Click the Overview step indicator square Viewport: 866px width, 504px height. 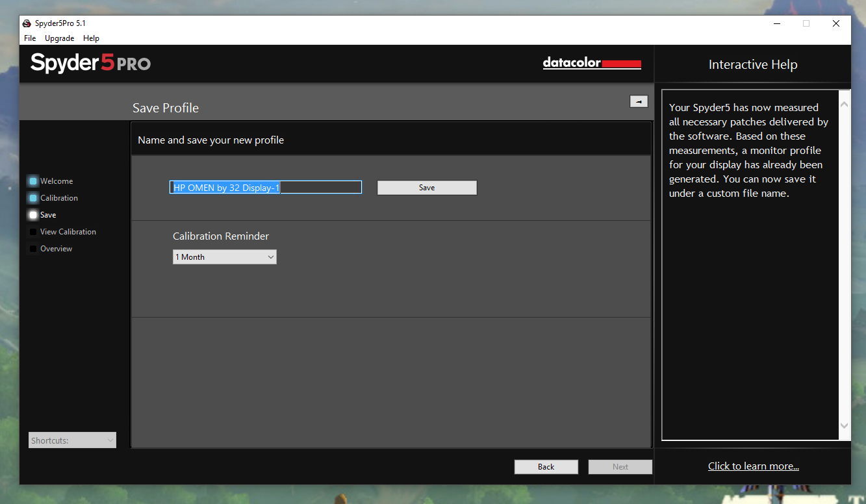(x=33, y=249)
